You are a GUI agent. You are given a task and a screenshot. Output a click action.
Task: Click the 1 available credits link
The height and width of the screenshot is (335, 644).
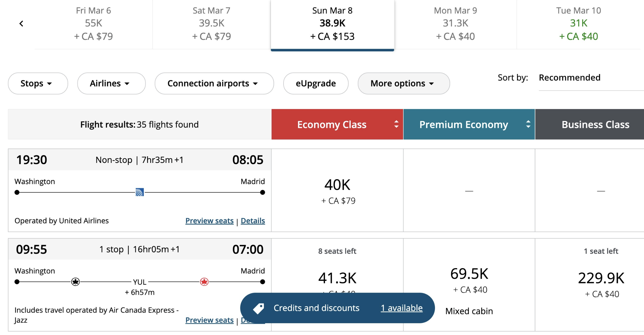click(401, 308)
